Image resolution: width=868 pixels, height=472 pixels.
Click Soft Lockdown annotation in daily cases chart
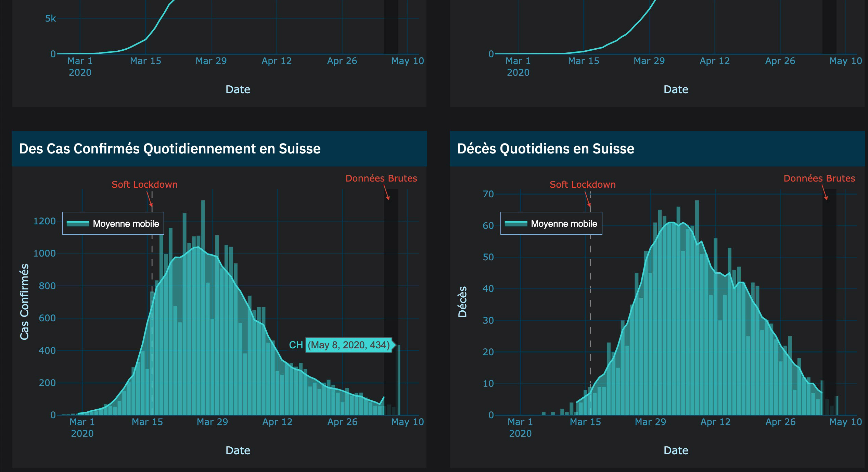(144, 185)
